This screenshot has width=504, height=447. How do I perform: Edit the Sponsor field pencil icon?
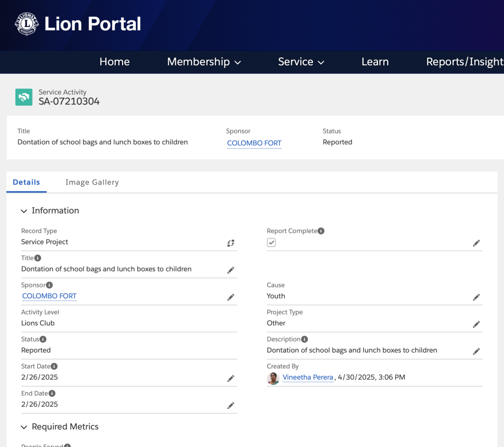coord(231,297)
